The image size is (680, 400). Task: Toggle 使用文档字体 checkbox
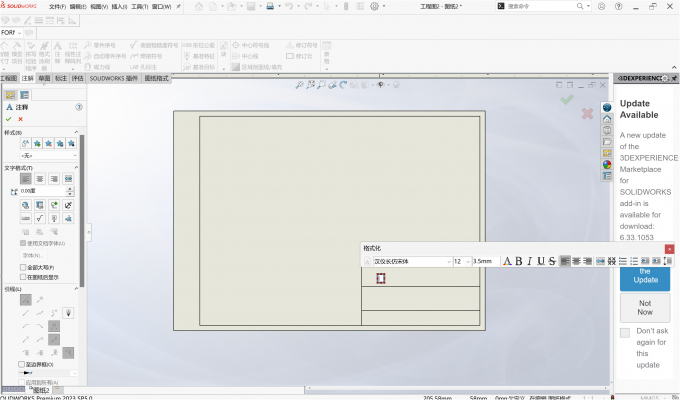click(23, 243)
